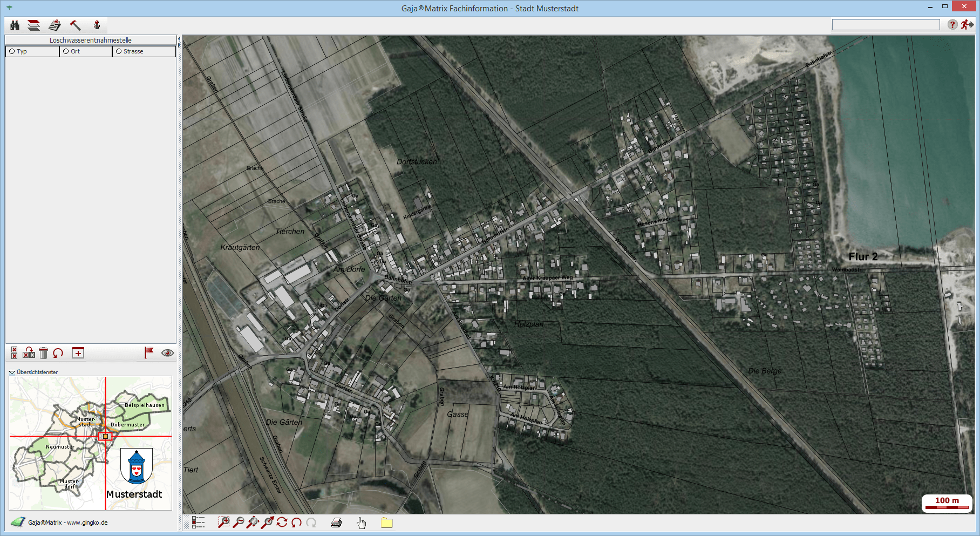Viewport: 980px width, 536px height.
Task: Click the trash can delete icon
Action: pyautogui.click(x=44, y=353)
